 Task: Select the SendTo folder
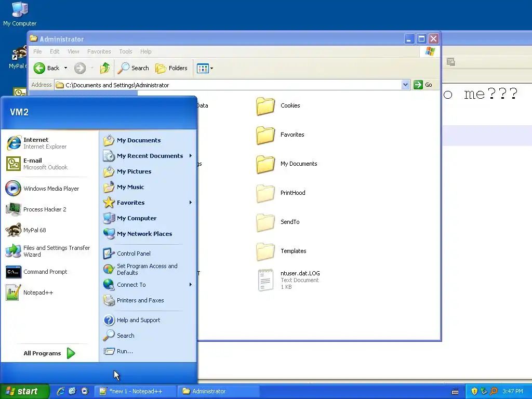coord(278,222)
